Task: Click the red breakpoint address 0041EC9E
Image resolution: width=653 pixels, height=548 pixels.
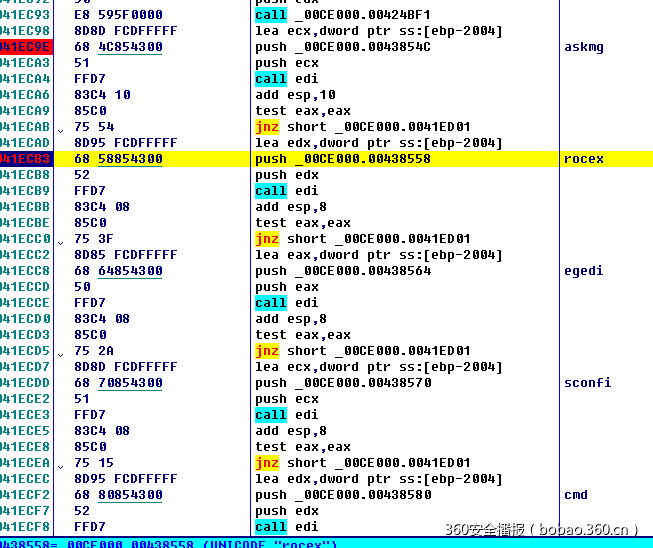Action: click(25, 47)
